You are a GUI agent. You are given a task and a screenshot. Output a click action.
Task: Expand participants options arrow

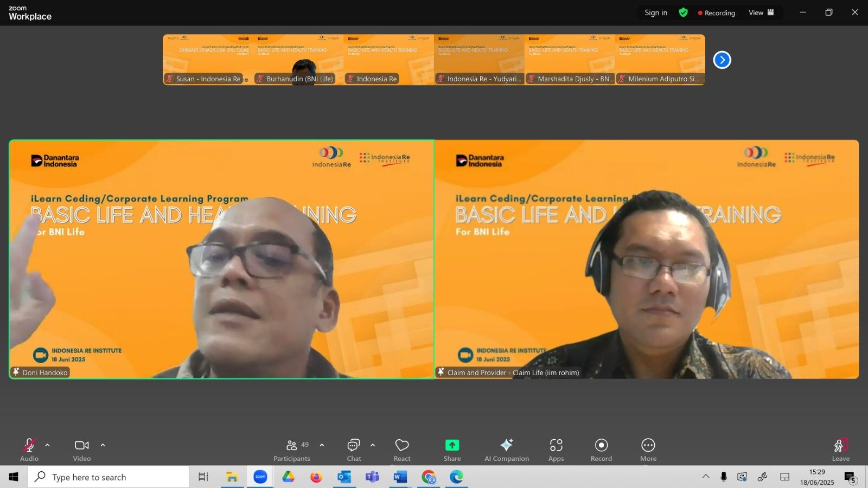coord(322,445)
